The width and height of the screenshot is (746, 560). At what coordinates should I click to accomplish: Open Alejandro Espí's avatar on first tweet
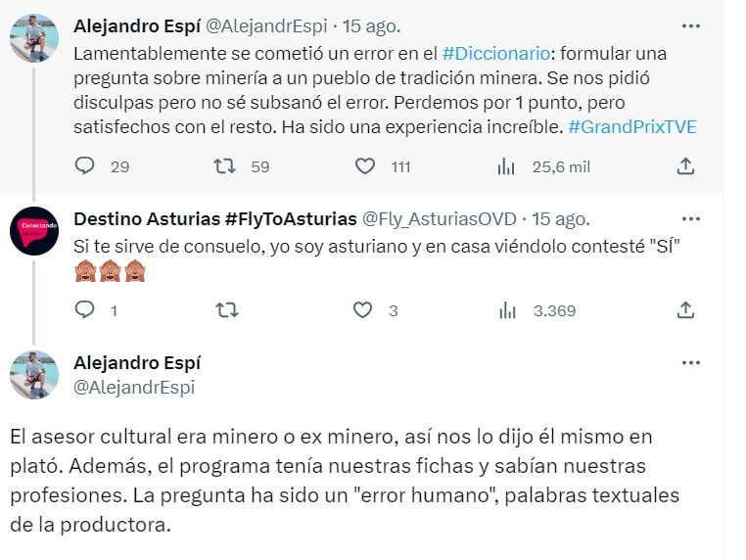click(34, 39)
